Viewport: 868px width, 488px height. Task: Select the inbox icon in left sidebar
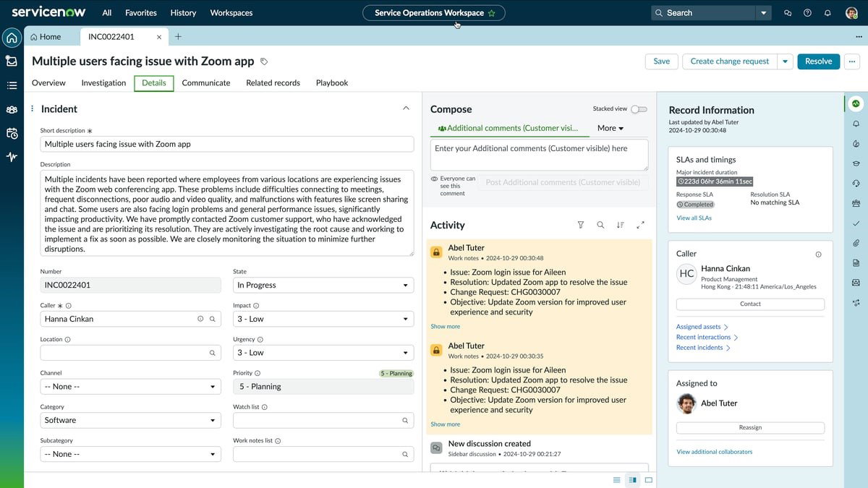[x=11, y=61]
